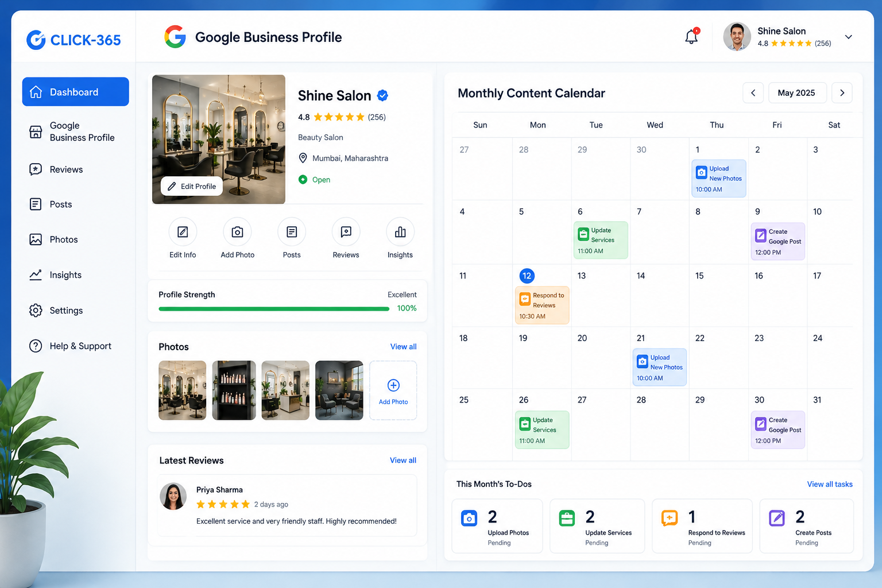The height and width of the screenshot is (588, 882).
Task: Open the Posts quick action icon
Action: click(292, 232)
